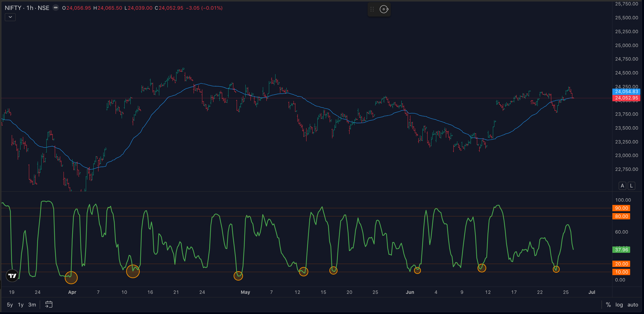Click the 17 date label on the time axis

[514, 292]
